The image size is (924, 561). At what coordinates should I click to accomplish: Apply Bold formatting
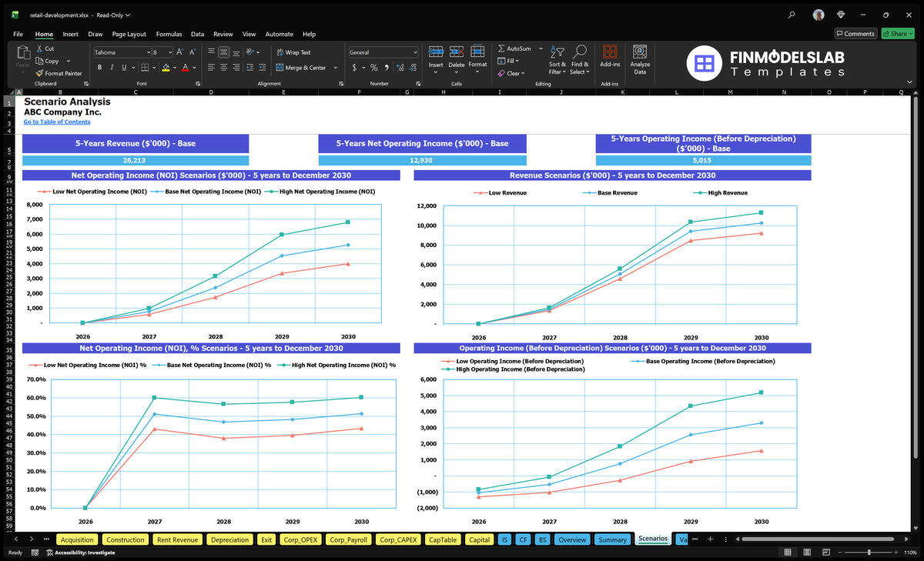point(100,68)
